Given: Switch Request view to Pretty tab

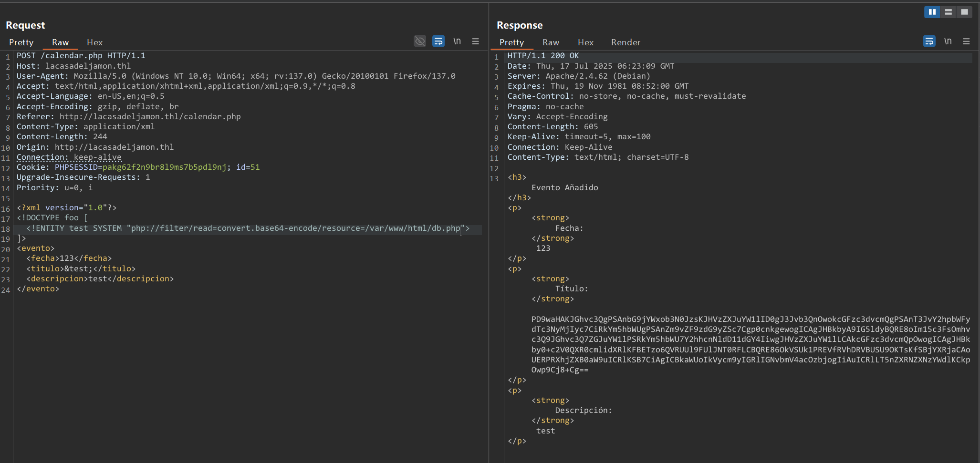Looking at the screenshot, I should point(21,42).
